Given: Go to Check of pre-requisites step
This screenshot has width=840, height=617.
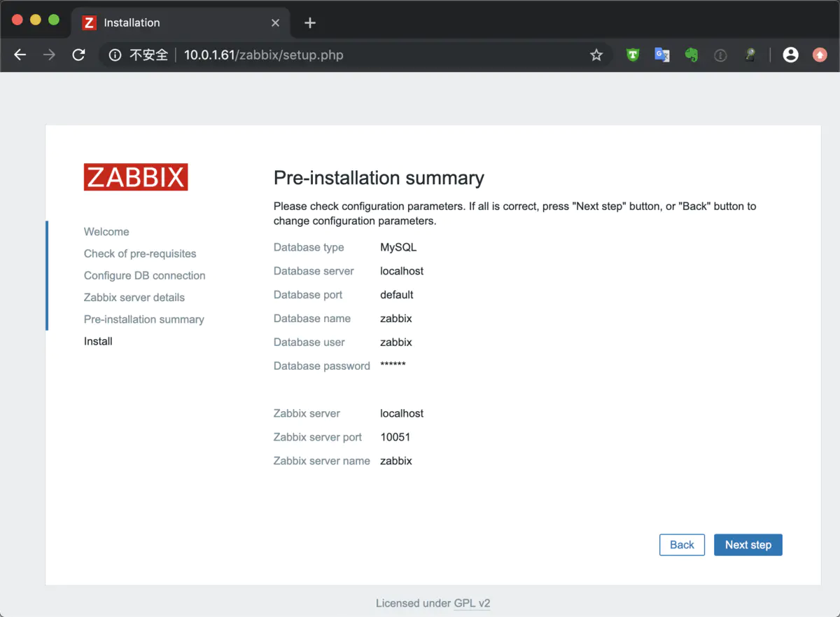Looking at the screenshot, I should [140, 254].
